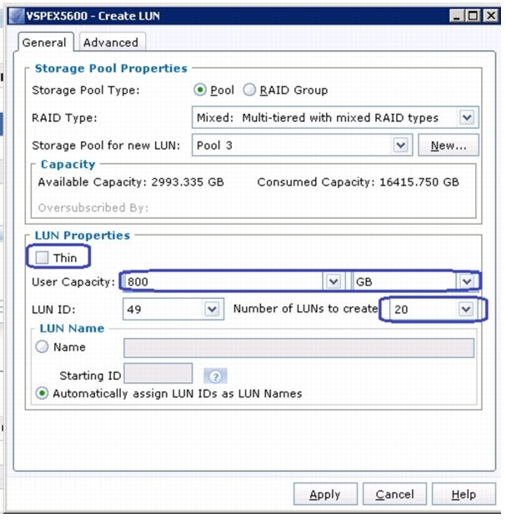Enable the Thin LUN checkbox
The height and width of the screenshot is (529, 506).
click(x=42, y=258)
